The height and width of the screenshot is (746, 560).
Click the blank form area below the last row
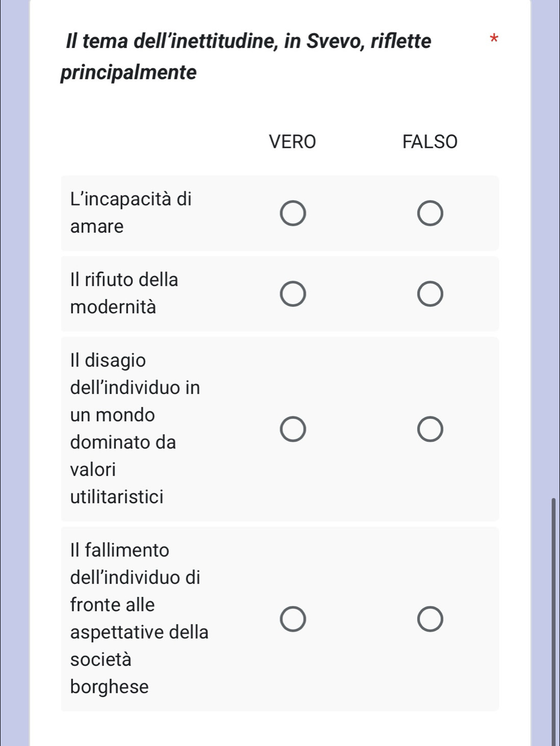click(x=279, y=729)
